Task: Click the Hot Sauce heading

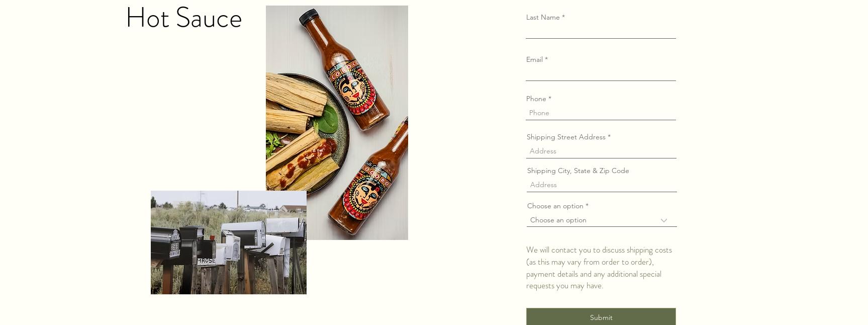Action: click(x=184, y=18)
